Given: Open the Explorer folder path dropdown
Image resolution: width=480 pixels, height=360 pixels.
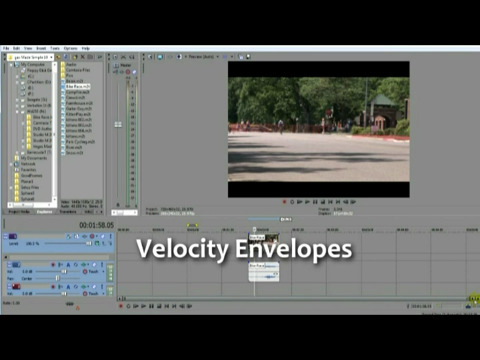Looking at the screenshot, I should pyautogui.click(x=51, y=57).
